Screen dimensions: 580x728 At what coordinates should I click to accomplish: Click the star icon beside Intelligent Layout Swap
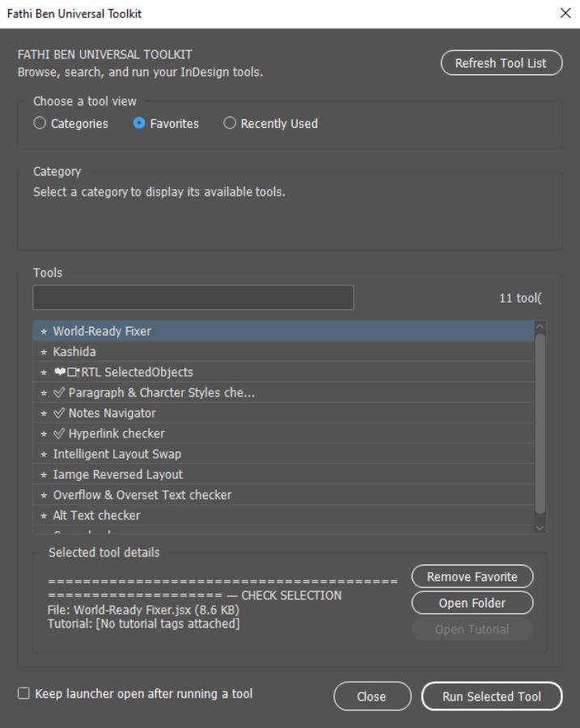44,454
